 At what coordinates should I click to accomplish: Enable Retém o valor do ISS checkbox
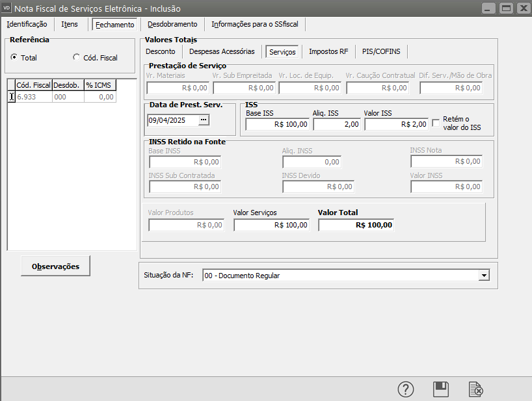click(x=436, y=120)
